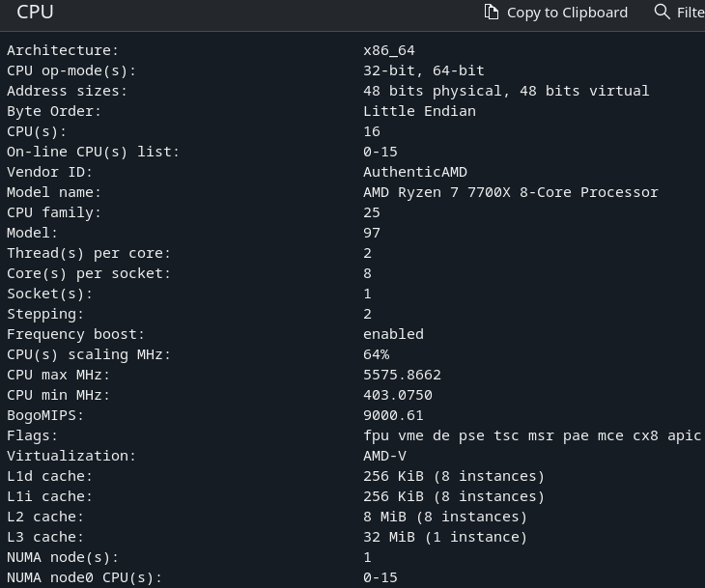The width and height of the screenshot is (705, 588).
Task: Select the cores per socket value '8'
Action: [x=367, y=273]
